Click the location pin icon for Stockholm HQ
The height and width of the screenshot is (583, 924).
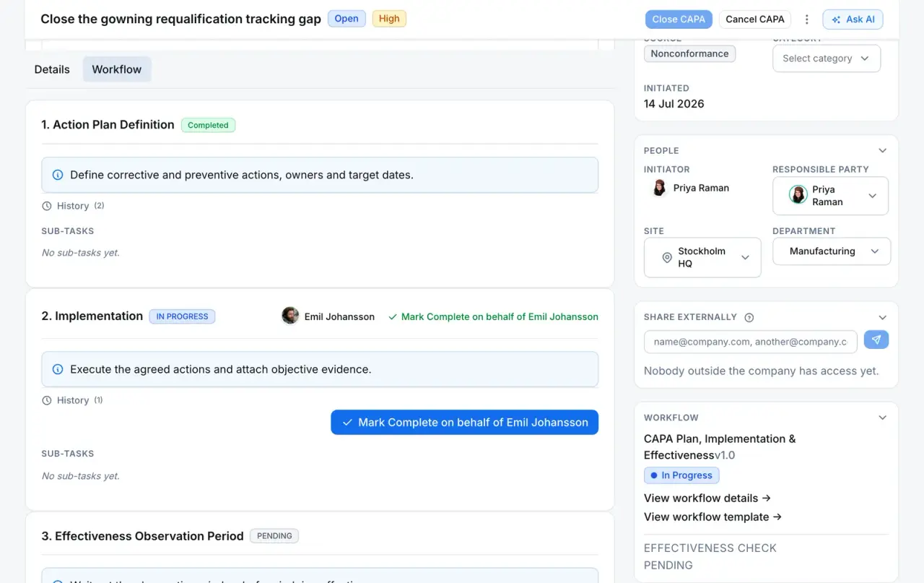tap(667, 257)
